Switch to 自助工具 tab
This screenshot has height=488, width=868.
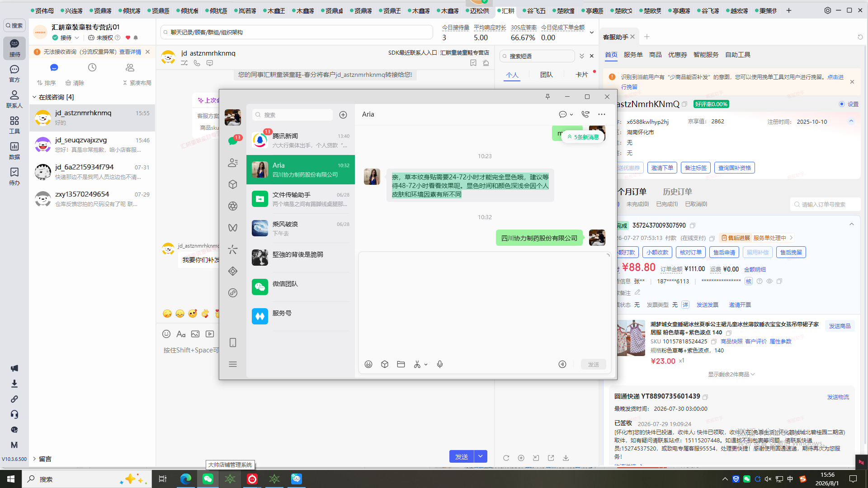pos(738,55)
